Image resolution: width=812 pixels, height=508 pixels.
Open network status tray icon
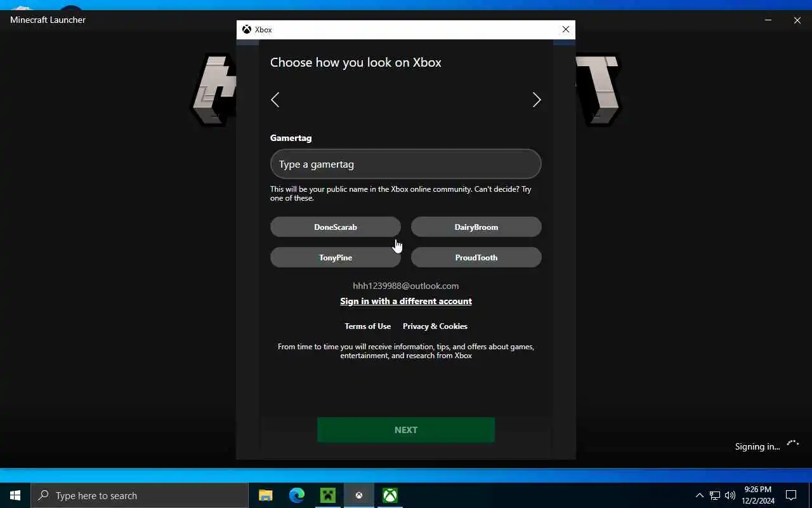coord(715,495)
